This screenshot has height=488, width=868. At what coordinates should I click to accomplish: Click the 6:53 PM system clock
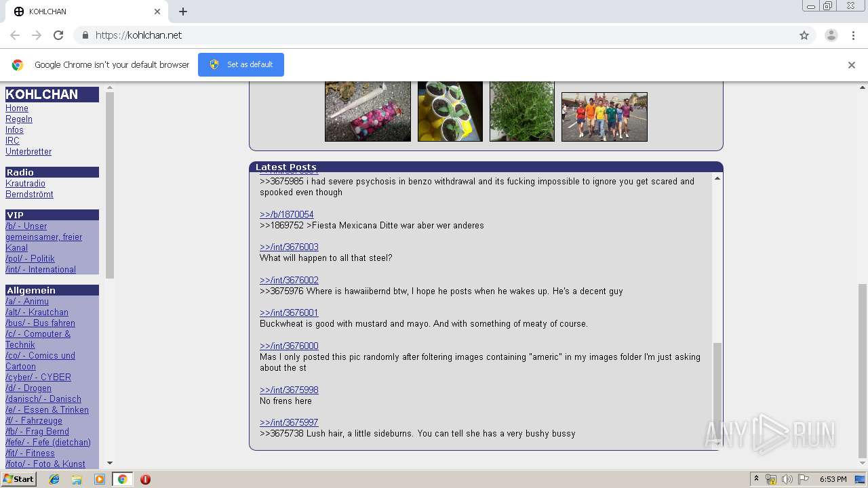click(833, 479)
